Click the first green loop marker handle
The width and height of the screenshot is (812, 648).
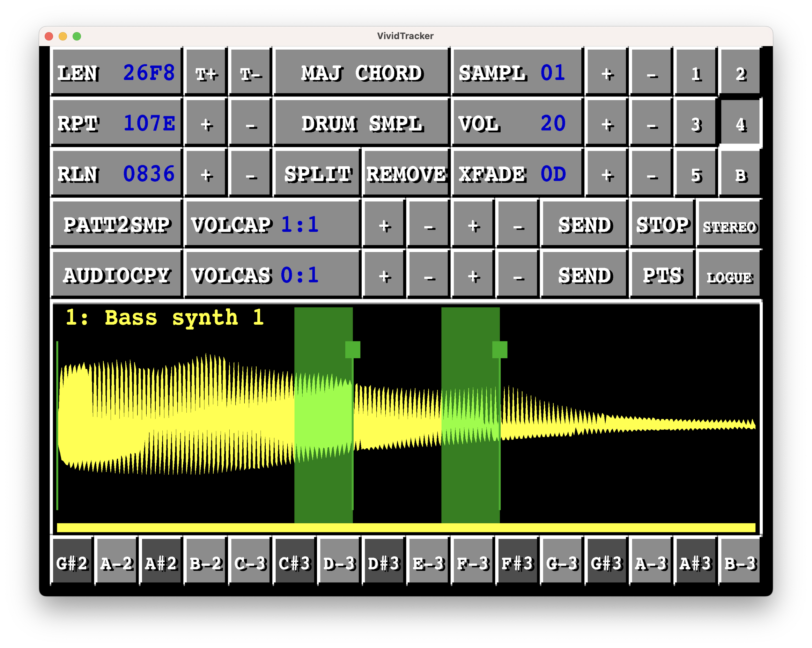click(353, 349)
